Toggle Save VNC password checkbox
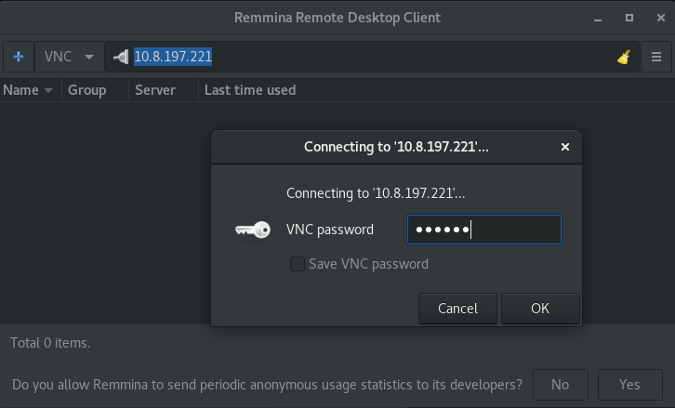 tap(297, 264)
